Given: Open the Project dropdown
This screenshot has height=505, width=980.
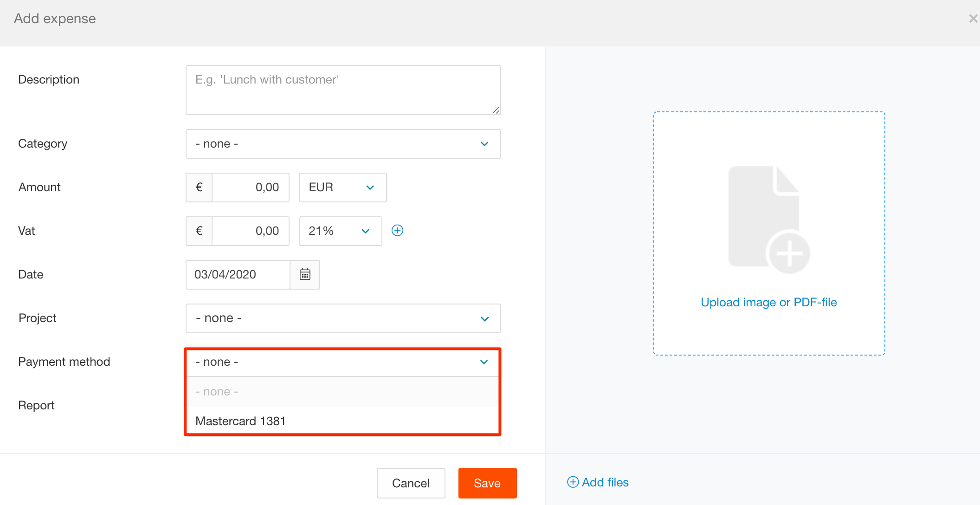Looking at the screenshot, I should (x=343, y=318).
